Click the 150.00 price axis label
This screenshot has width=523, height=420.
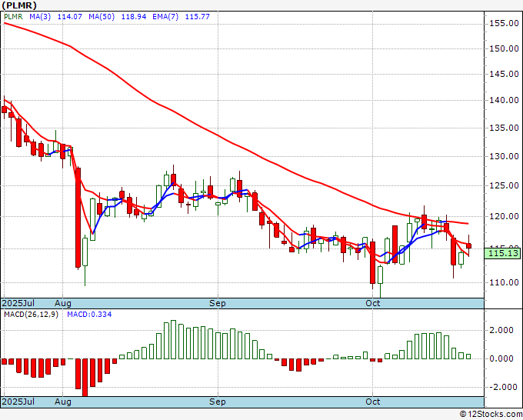[x=504, y=48]
